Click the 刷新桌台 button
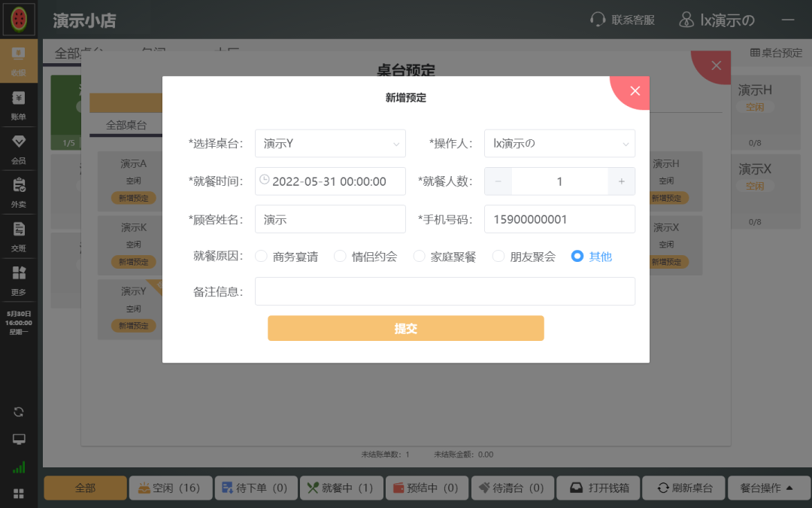812x508 pixels. tap(683, 488)
